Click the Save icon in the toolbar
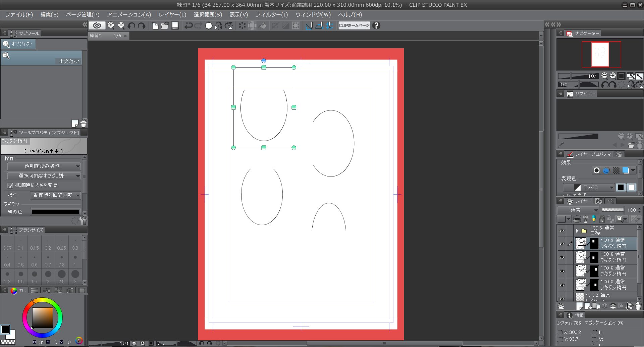Image resolution: width=644 pixels, height=347 pixels. pos(175,26)
